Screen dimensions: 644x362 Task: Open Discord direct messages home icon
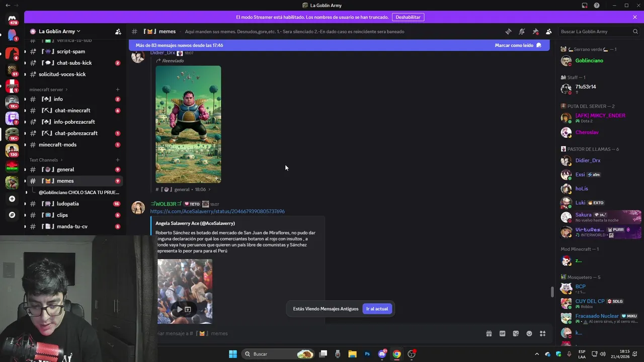[x=12, y=19]
